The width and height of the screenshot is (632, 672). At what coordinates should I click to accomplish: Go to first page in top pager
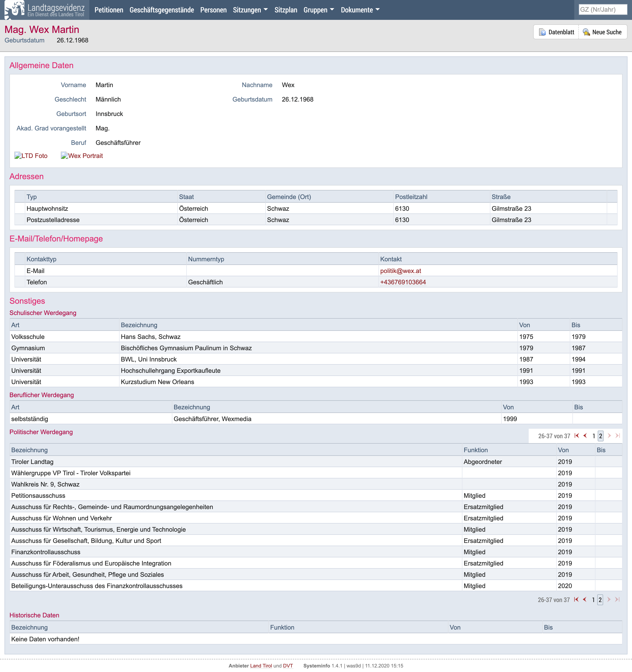coord(577,436)
